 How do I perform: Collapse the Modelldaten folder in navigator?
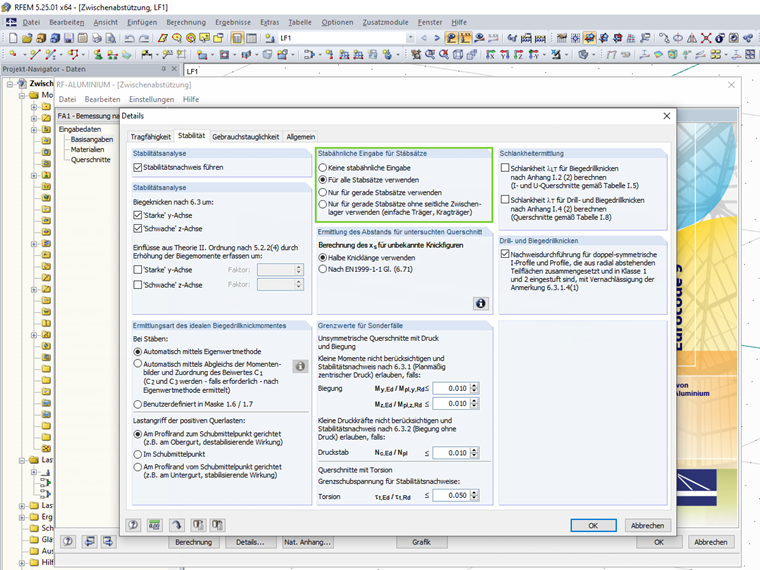(x=22, y=95)
